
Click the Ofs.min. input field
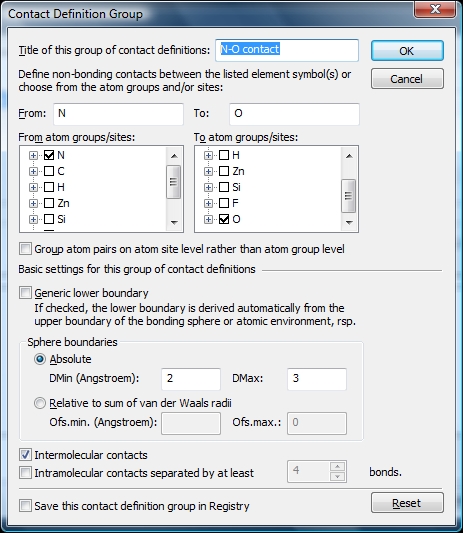(x=191, y=423)
